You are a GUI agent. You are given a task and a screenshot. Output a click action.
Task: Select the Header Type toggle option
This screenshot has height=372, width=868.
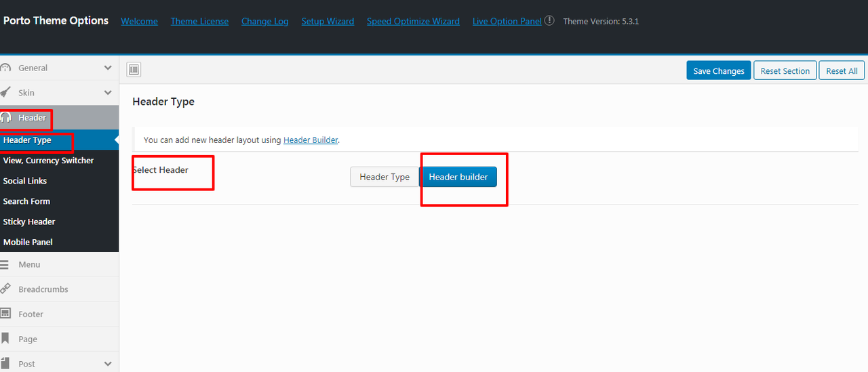tap(384, 177)
